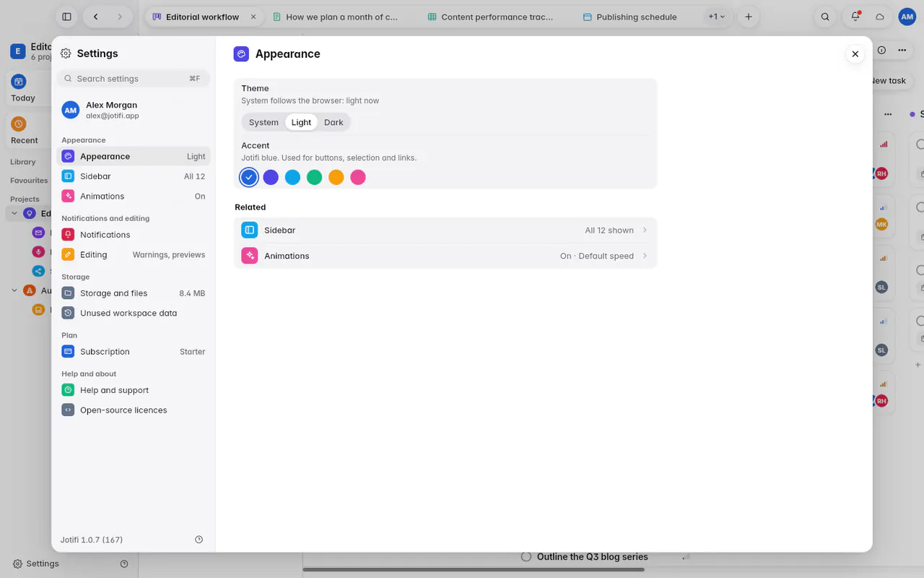Switch to How we plan a month tab

click(336, 17)
